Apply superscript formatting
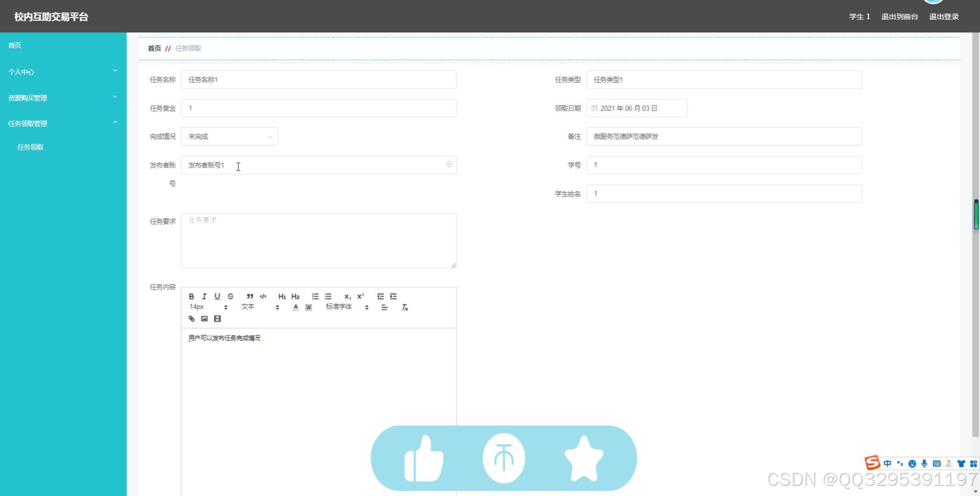This screenshot has height=496, width=980. click(361, 296)
